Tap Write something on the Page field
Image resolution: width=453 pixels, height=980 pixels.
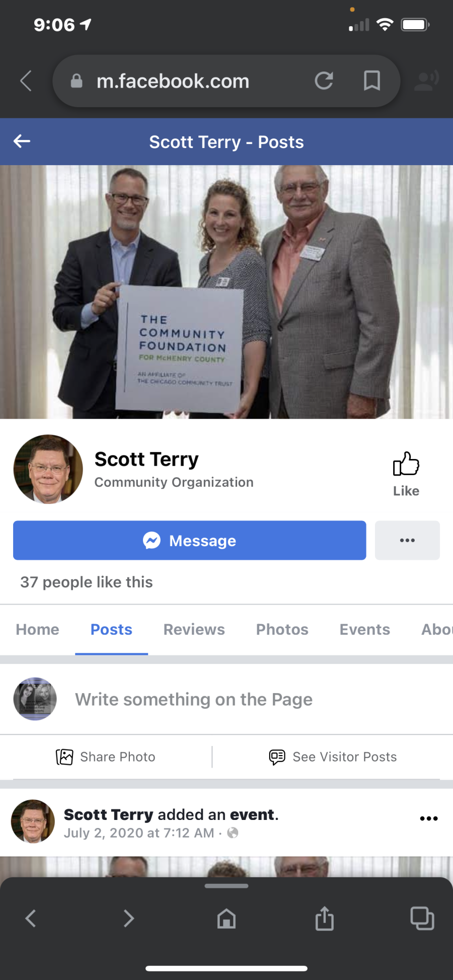(194, 699)
